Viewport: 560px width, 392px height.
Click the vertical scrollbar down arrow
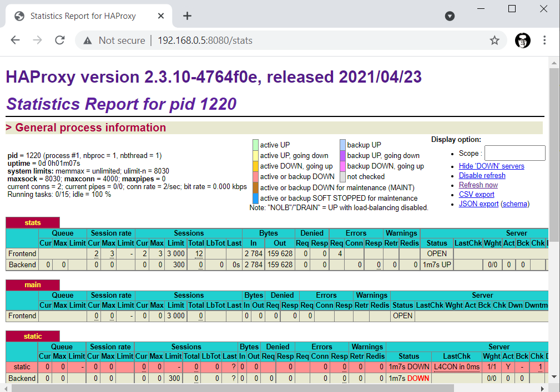pyautogui.click(x=554, y=376)
